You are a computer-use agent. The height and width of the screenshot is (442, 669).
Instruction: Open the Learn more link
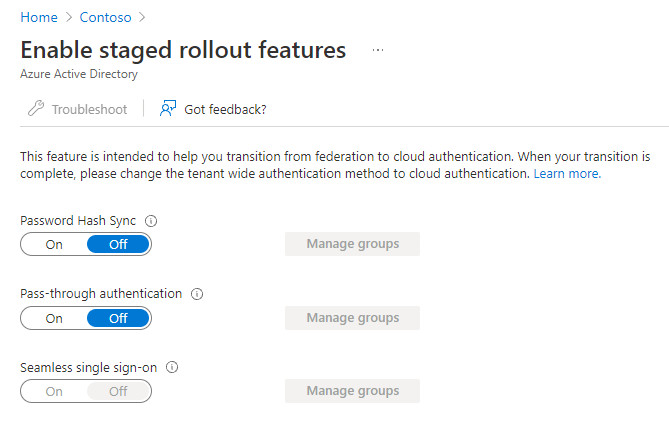coord(566,173)
